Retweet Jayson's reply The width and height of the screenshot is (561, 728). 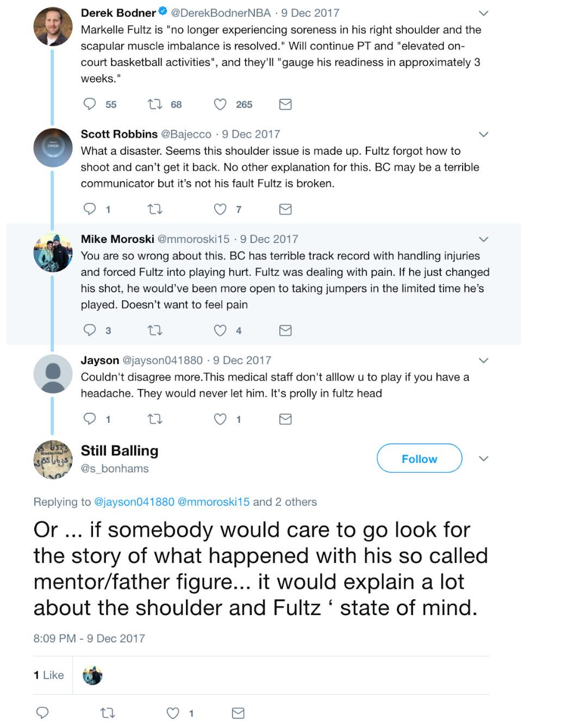pos(155,419)
